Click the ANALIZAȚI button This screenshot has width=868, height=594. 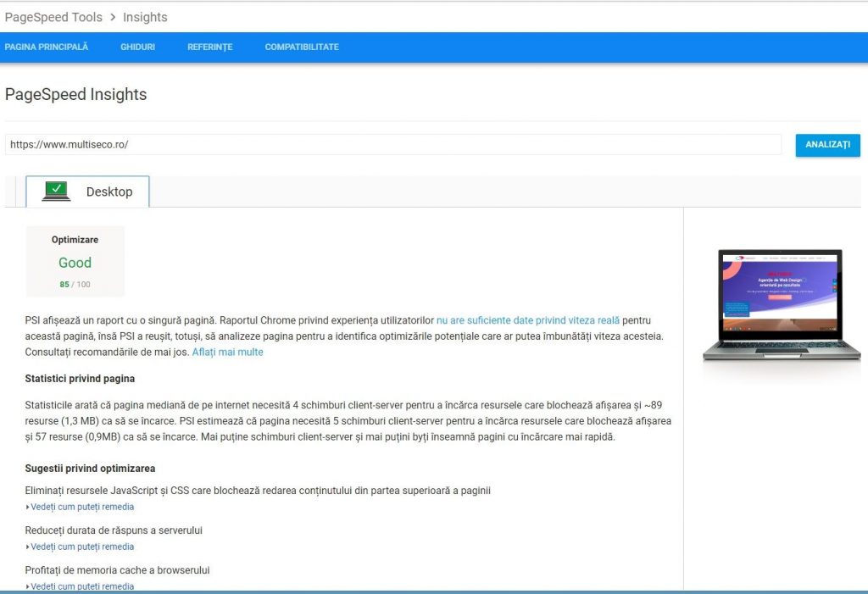point(827,145)
